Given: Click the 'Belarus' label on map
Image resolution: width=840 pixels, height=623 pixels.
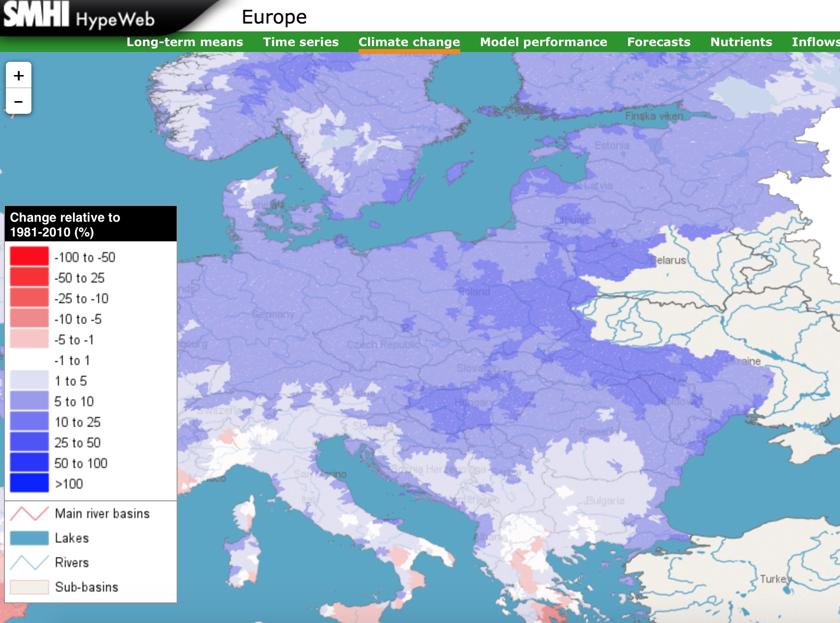Looking at the screenshot, I should [x=668, y=260].
